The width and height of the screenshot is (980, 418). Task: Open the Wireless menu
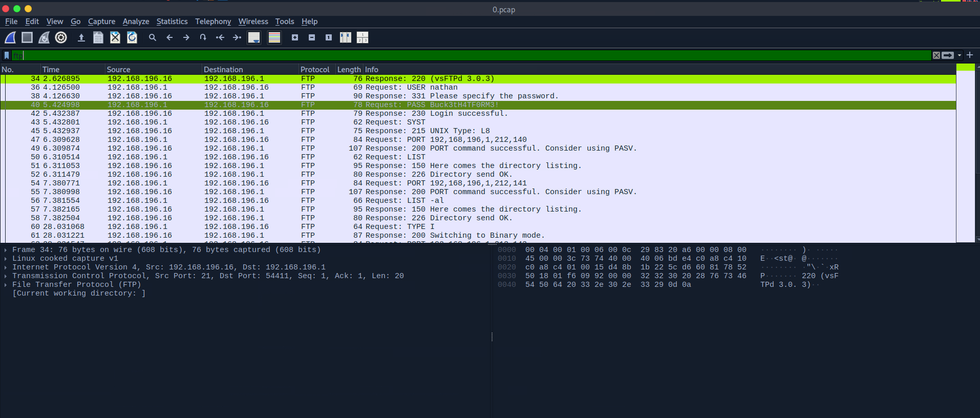tap(253, 22)
